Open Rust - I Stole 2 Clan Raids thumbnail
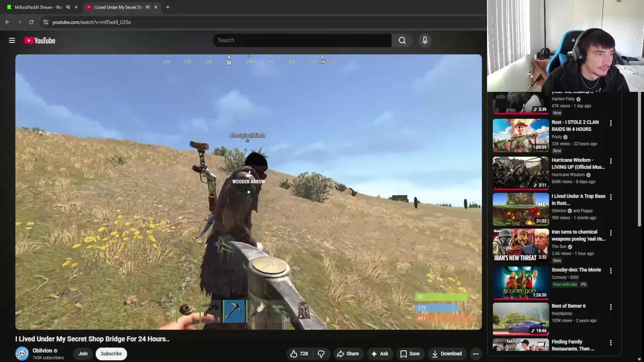The width and height of the screenshot is (644, 362). (x=521, y=135)
